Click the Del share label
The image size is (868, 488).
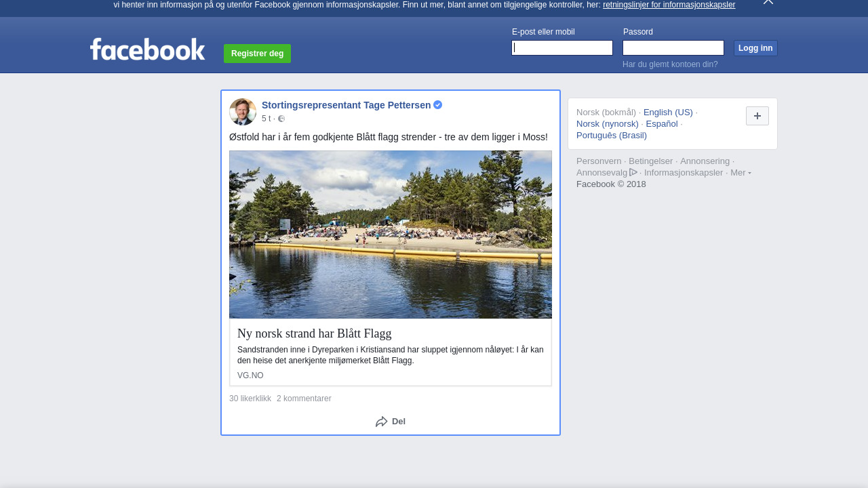tap(399, 422)
